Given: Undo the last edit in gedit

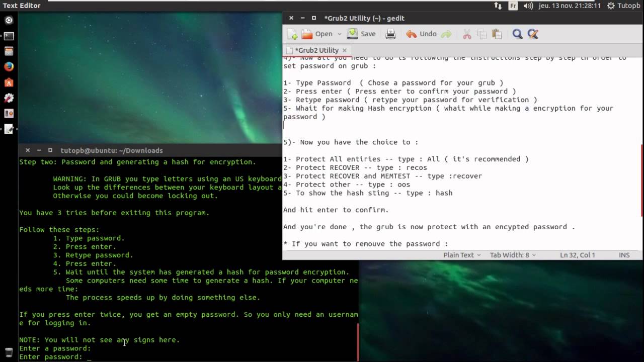Looking at the screenshot, I should pyautogui.click(x=422, y=34).
